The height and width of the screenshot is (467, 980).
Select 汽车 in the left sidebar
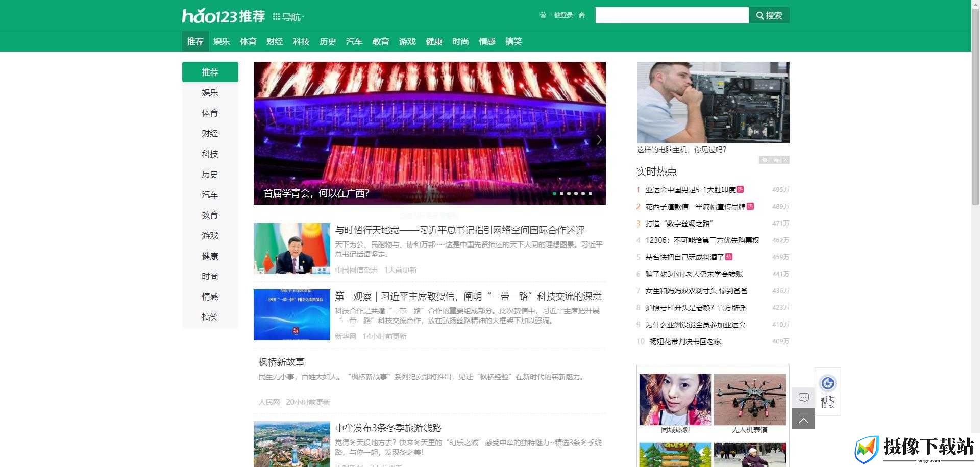(x=210, y=194)
